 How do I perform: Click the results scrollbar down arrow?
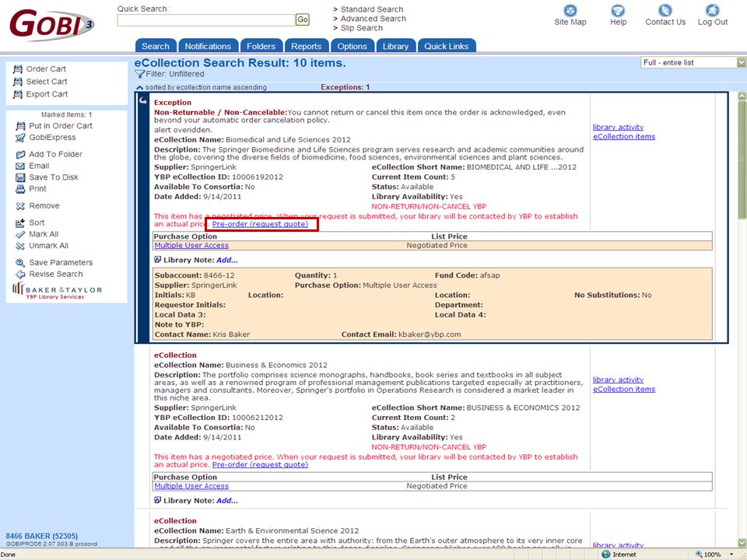[742, 542]
